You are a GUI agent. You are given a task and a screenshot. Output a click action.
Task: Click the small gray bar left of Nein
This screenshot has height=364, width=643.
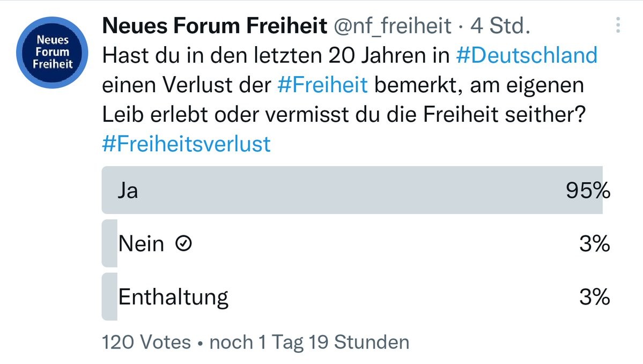[109, 243]
